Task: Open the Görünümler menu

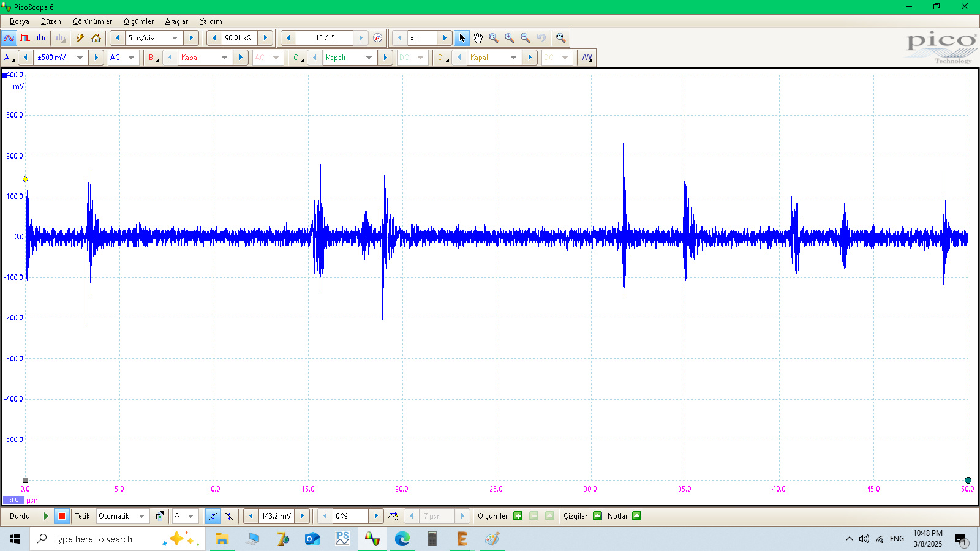Action: [x=92, y=21]
